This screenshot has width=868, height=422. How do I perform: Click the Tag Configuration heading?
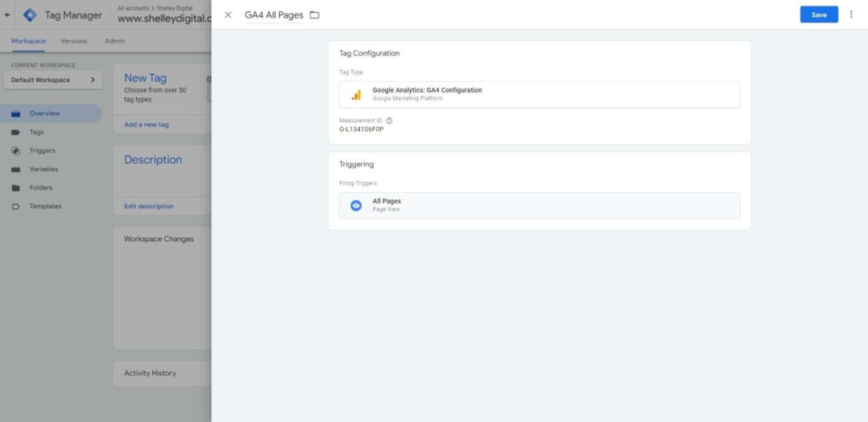[369, 53]
